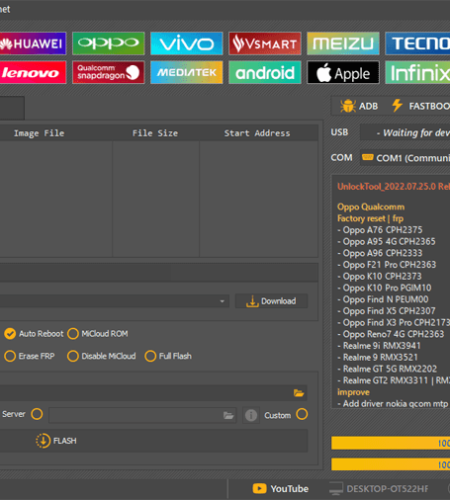This screenshot has height=500, width=450.
Task: Click log line Oppo Find N PEUM00
Action: coord(383,299)
